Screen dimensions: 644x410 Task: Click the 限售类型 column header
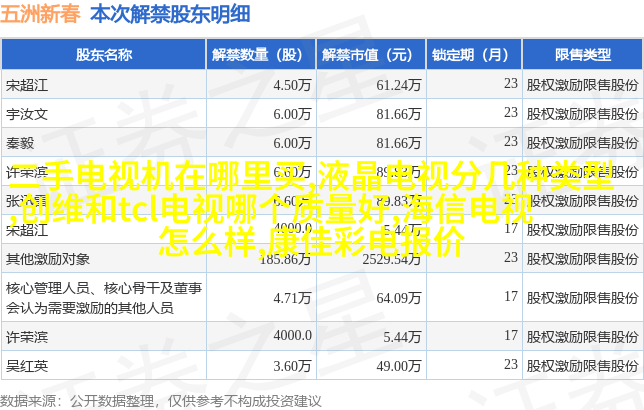pyautogui.click(x=582, y=54)
